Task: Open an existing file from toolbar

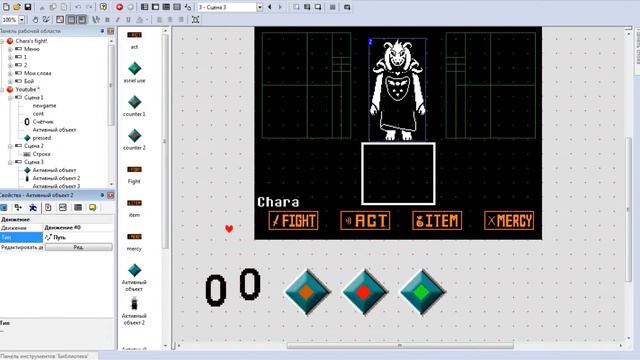Action: (17, 7)
